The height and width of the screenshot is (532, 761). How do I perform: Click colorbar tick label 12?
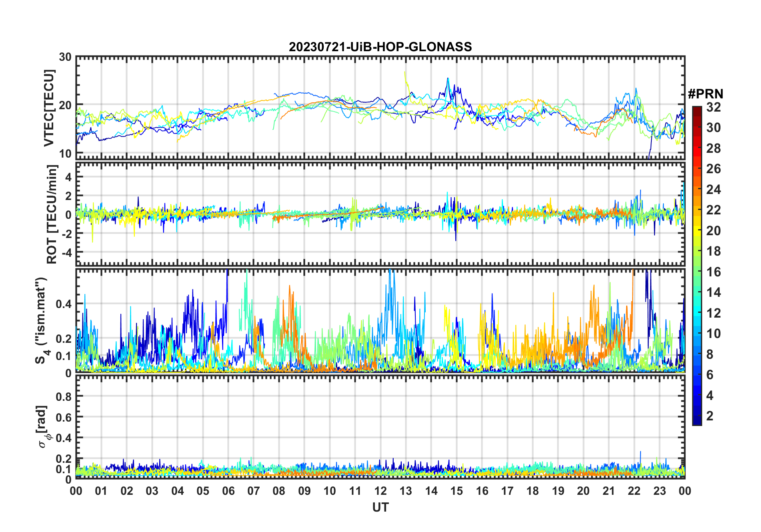point(713,313)
